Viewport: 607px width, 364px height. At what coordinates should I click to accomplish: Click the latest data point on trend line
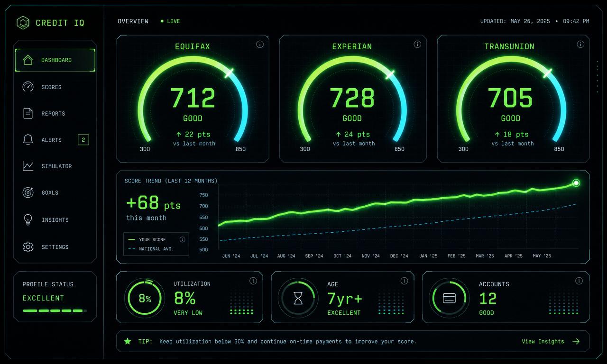576,183
